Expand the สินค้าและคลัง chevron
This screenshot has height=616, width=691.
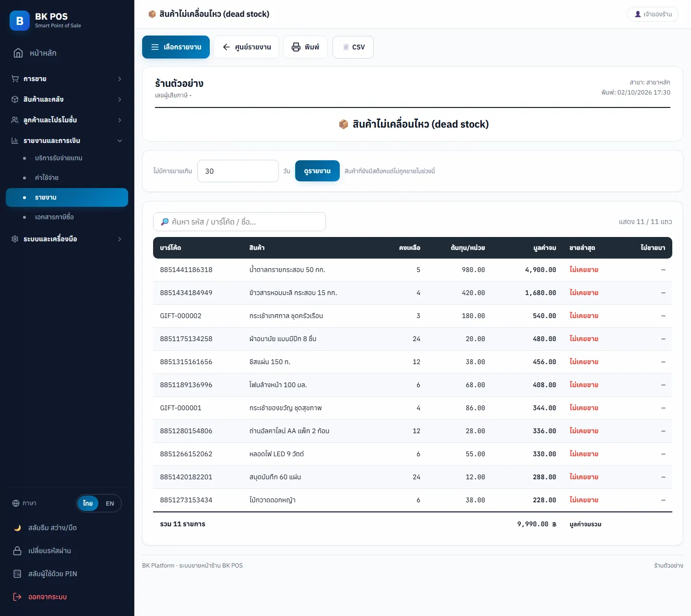point(119,99)
